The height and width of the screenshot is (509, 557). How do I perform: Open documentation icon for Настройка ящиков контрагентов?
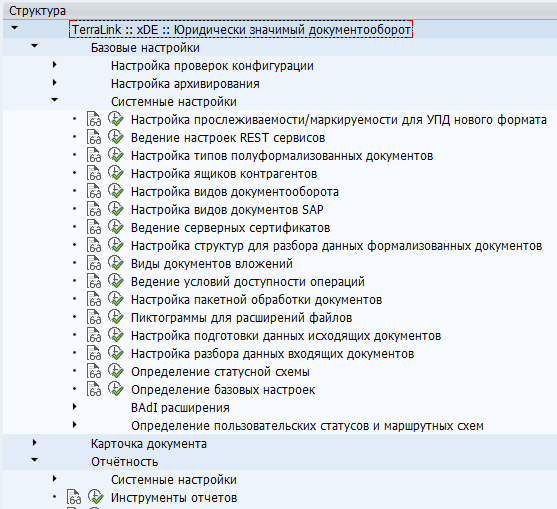tap(94, 173)
